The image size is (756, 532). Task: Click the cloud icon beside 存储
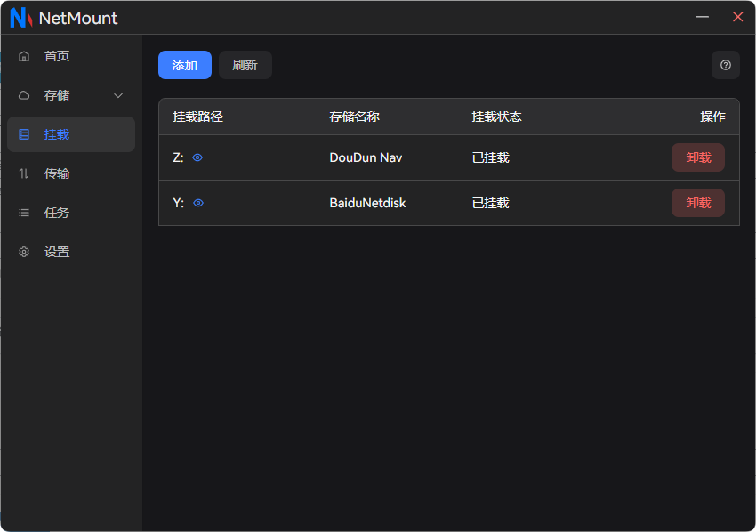point(24,95)
